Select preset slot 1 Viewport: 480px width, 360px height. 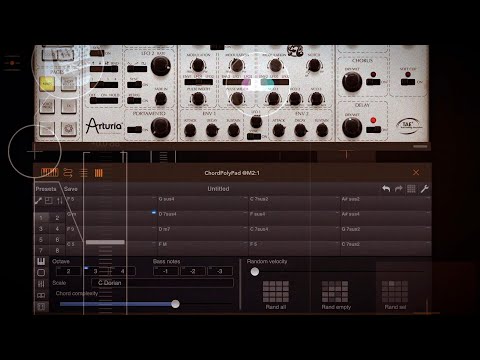click(x=41, y=218)
